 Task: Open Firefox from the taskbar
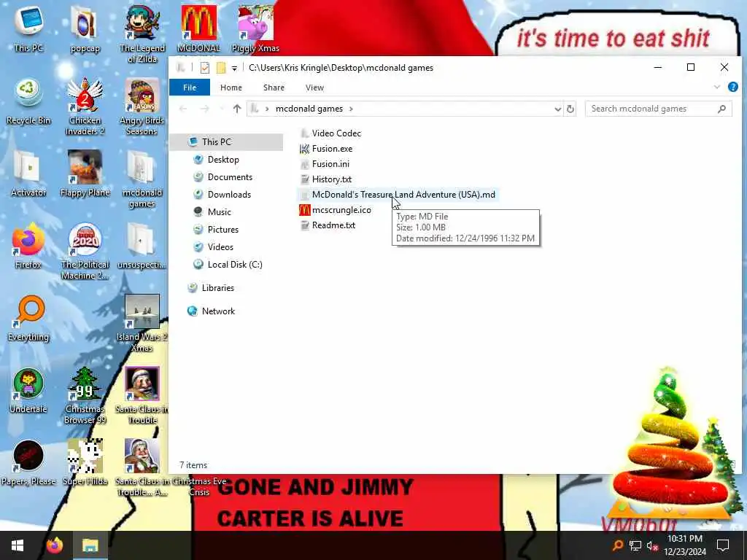pyautogui.click(x=55, y=545)
